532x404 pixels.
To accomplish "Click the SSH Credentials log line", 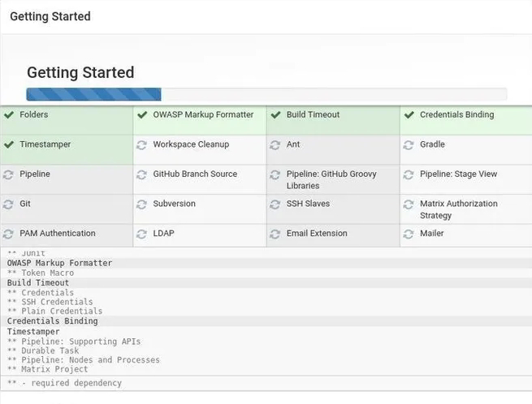I will tap(50, 302).
